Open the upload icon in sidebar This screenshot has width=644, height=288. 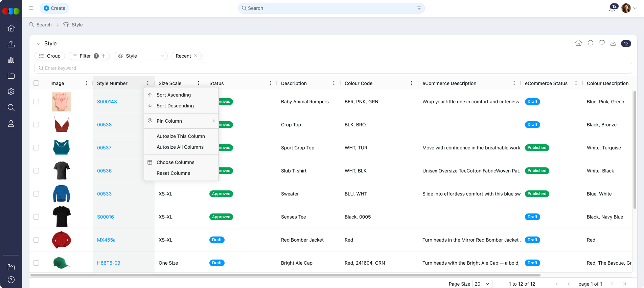pyautogui.click(x=11, y=44)
